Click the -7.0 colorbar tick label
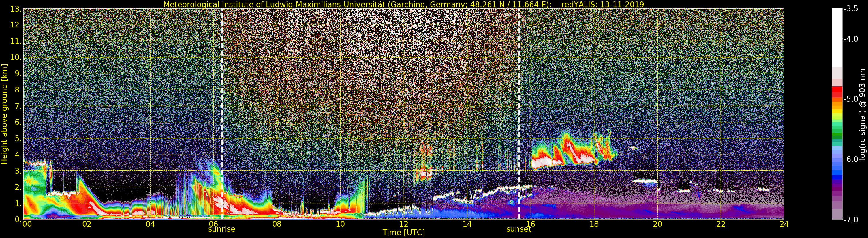Screen dimensions: 868x238 point(850,220)
